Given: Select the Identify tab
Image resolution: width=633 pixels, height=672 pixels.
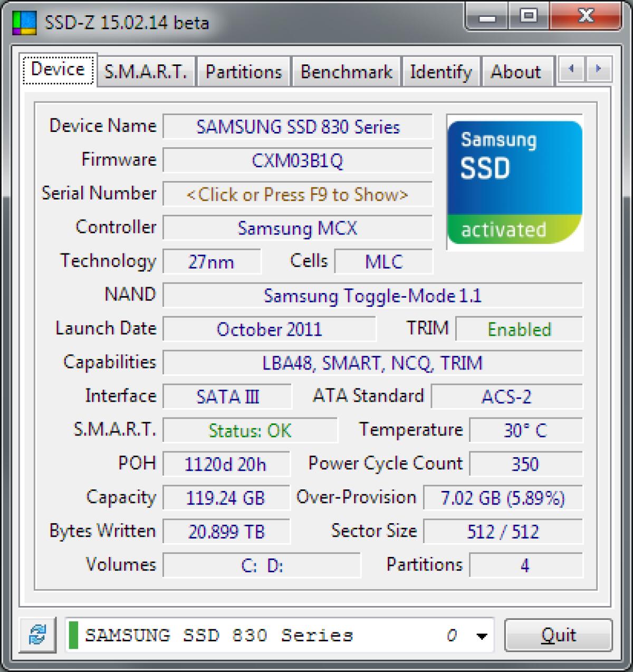Looking at the screenshot, I should point(441,71).
